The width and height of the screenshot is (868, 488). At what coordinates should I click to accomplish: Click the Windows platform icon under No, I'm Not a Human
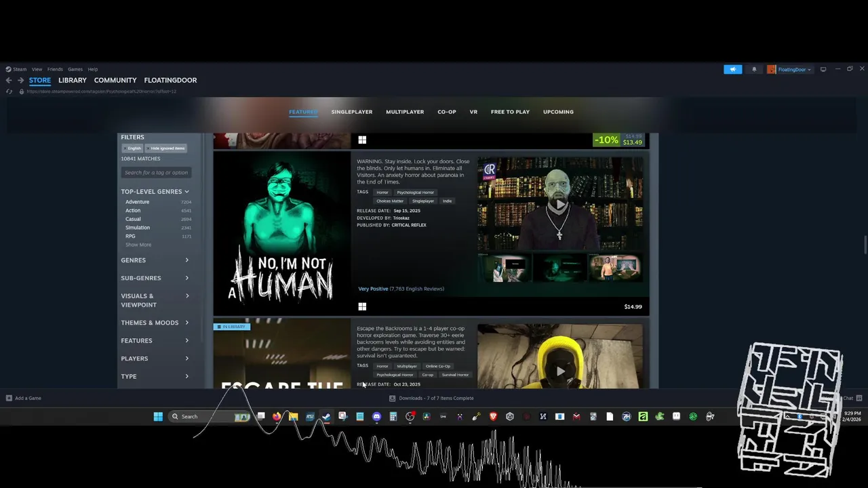click(x=362, y=306)
